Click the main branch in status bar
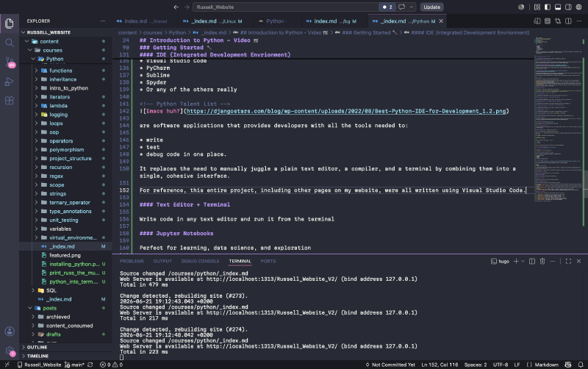The width and height of the screenshot is (588, 369). (x=74, y=365)
